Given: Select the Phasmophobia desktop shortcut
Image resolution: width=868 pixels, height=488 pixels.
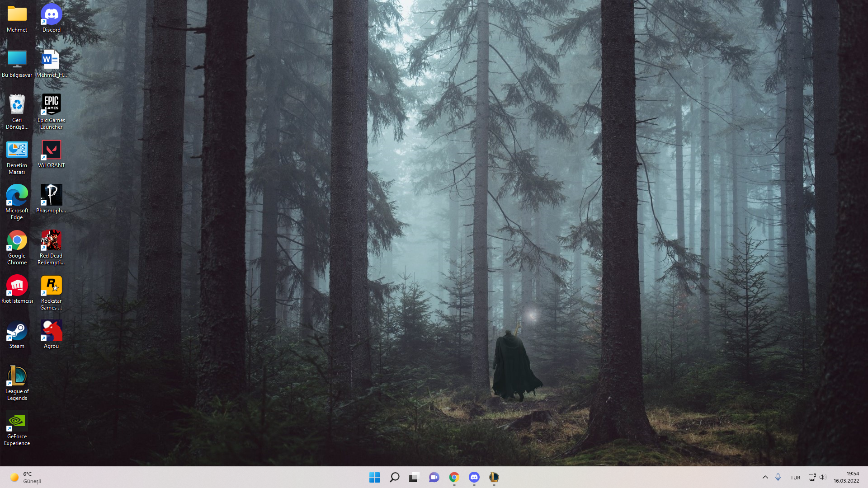Looking at the screenshot, I should point(52,200).
